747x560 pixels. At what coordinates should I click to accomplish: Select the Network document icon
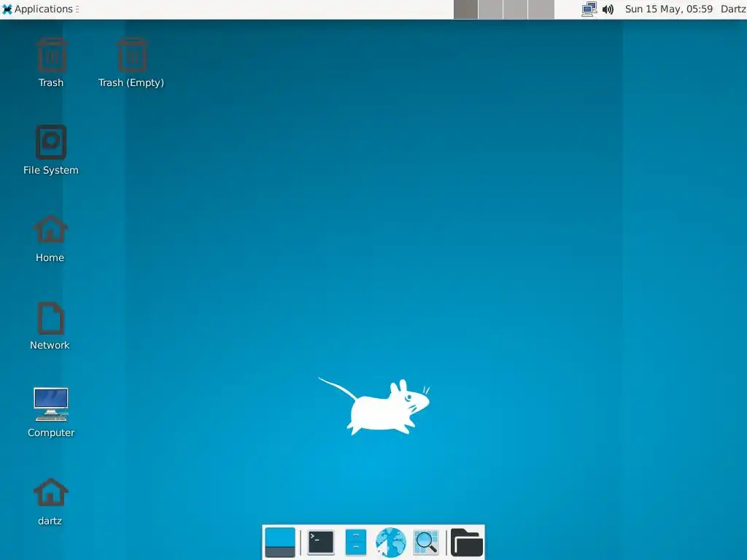tap(50, 318)
